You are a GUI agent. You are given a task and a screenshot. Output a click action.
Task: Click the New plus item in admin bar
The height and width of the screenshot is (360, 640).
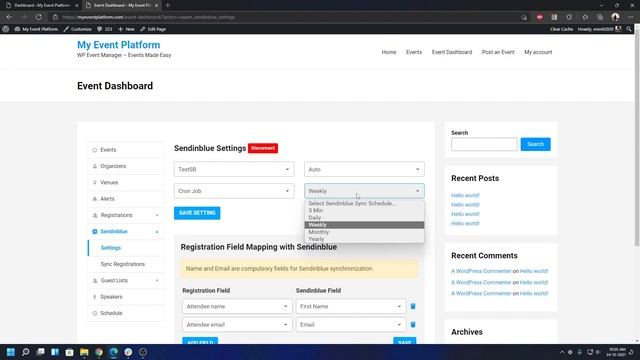[x=126, y=29]
